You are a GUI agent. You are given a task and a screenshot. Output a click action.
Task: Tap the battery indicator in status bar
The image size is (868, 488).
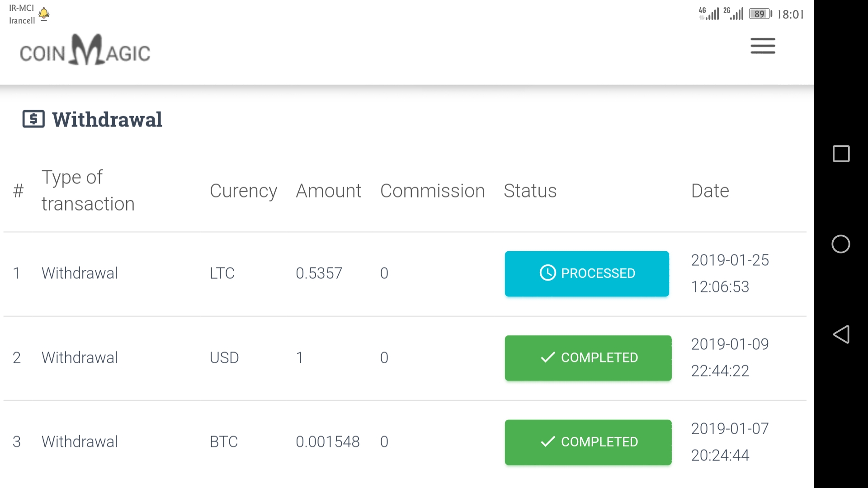[760, 14]
